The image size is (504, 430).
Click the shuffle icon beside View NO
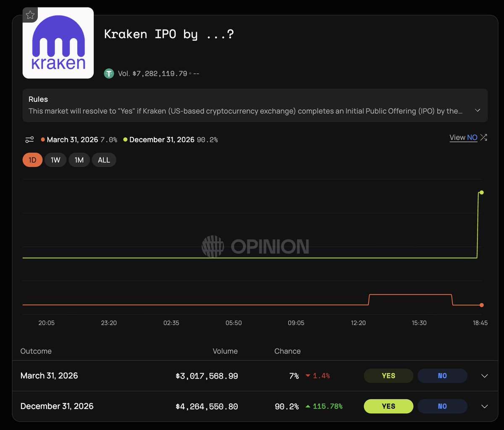pyautogui.click(x=484, y=137)
